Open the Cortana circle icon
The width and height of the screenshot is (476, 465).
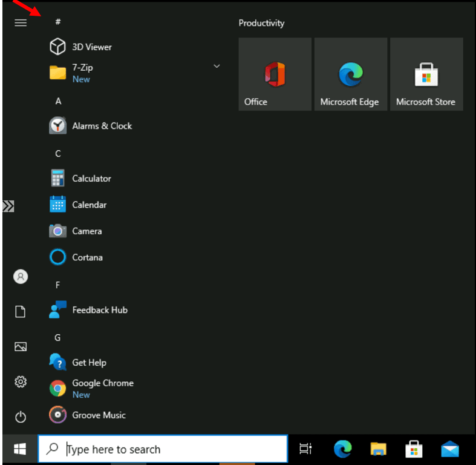(x=57, y=257)
